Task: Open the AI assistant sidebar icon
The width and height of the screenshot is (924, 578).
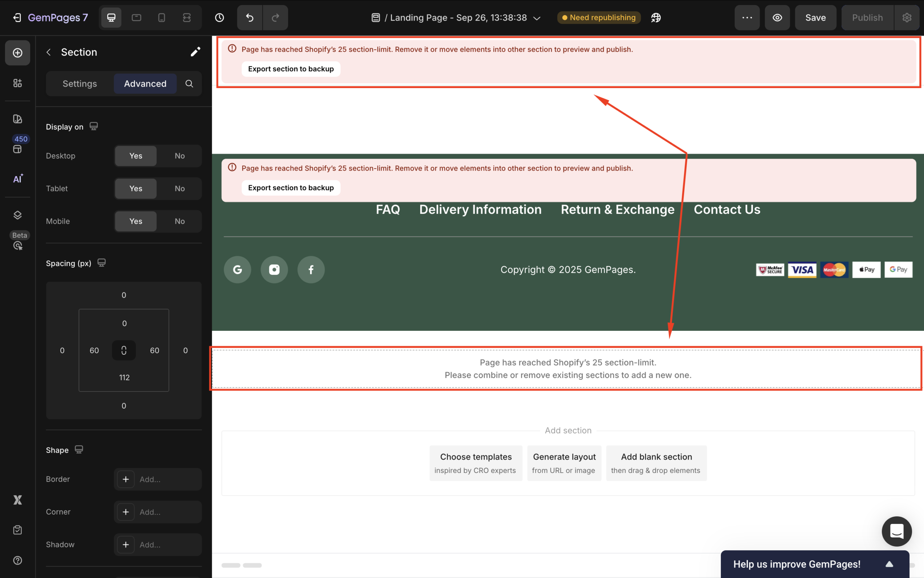Action: point(18,179)
